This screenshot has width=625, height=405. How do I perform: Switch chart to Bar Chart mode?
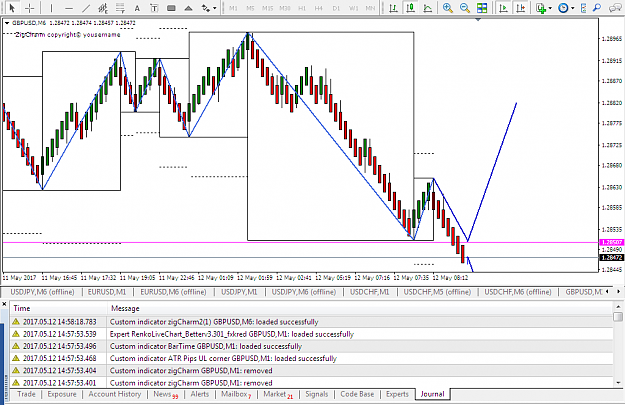click(393, 8)
